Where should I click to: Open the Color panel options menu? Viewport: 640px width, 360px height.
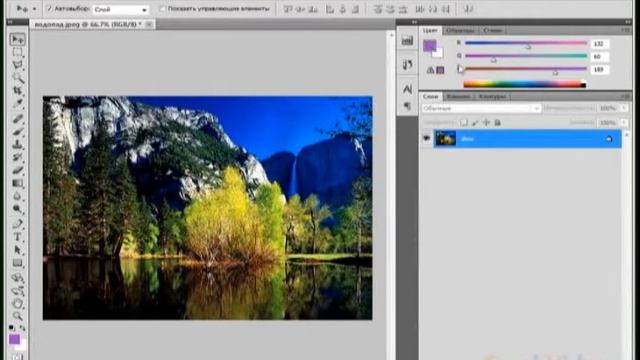[x=626, y=30]
